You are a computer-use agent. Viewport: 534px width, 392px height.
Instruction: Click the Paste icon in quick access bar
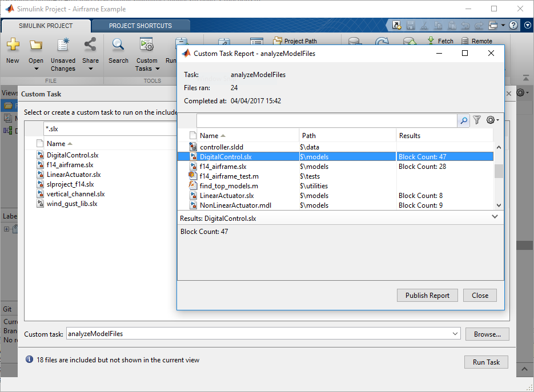click(x=452, y=25)
